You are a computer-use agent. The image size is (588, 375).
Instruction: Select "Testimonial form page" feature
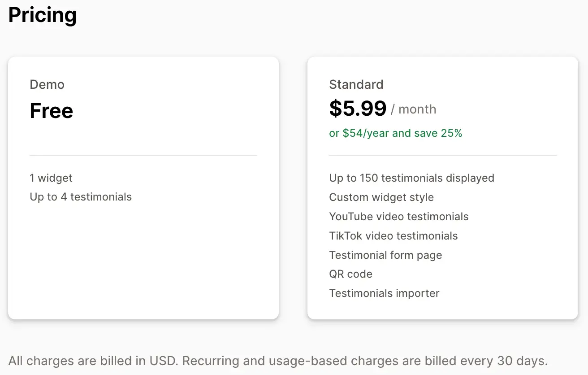(x=385, y=255)
